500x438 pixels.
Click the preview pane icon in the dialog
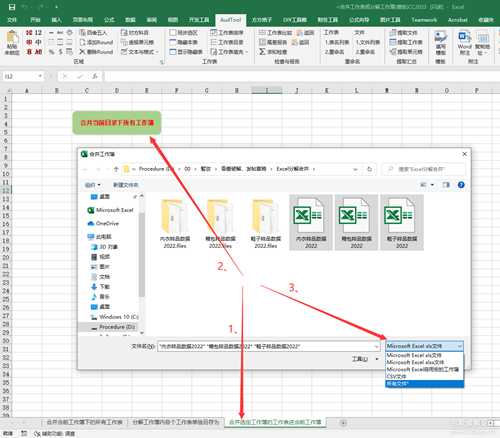click(x=446, y=185)
